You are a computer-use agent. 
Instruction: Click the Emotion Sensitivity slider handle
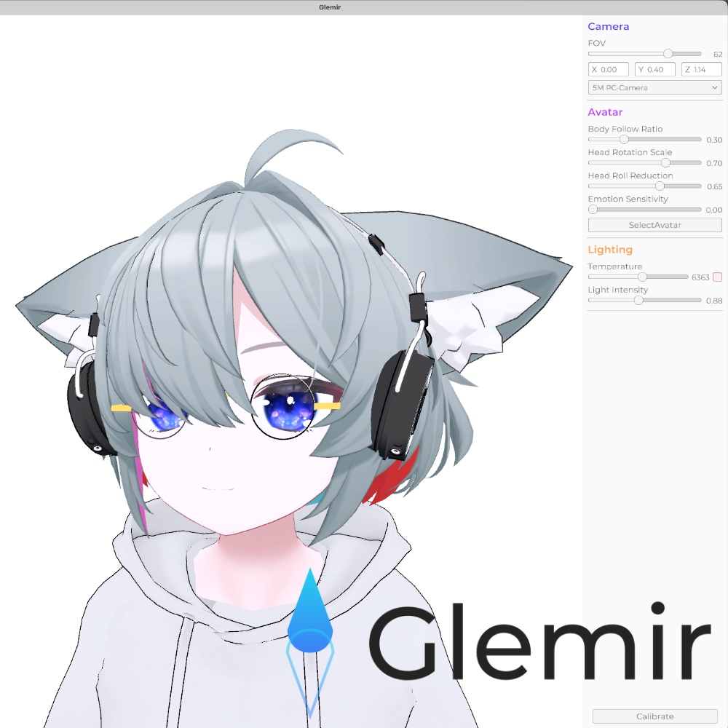tap(592, 209)
